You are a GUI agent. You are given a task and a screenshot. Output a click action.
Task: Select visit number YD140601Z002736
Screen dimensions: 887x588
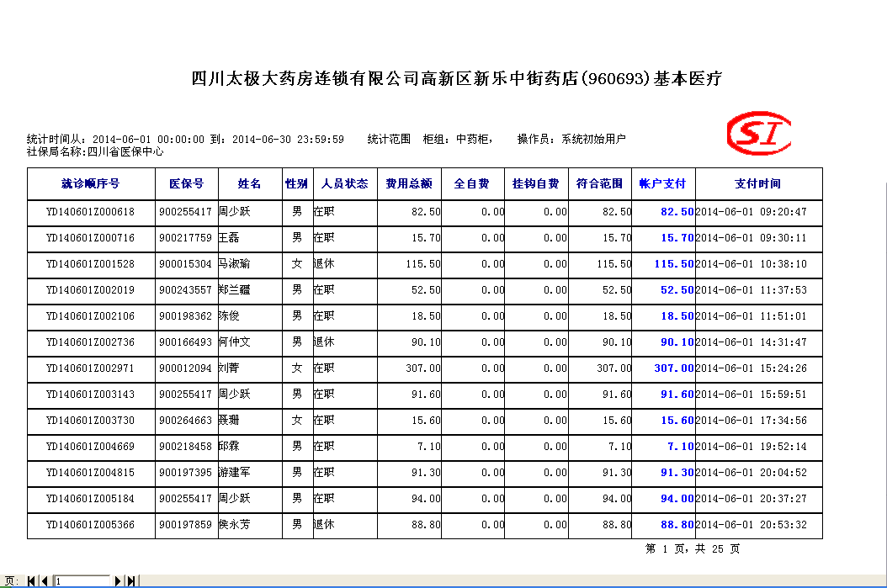91,342
